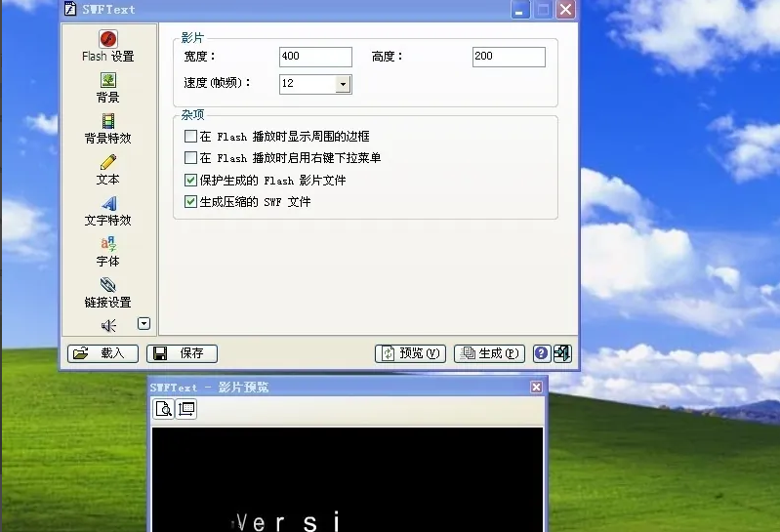
Task: Uncheck 保护生成的 Flash 影片文件
Action: pos(190,180)
